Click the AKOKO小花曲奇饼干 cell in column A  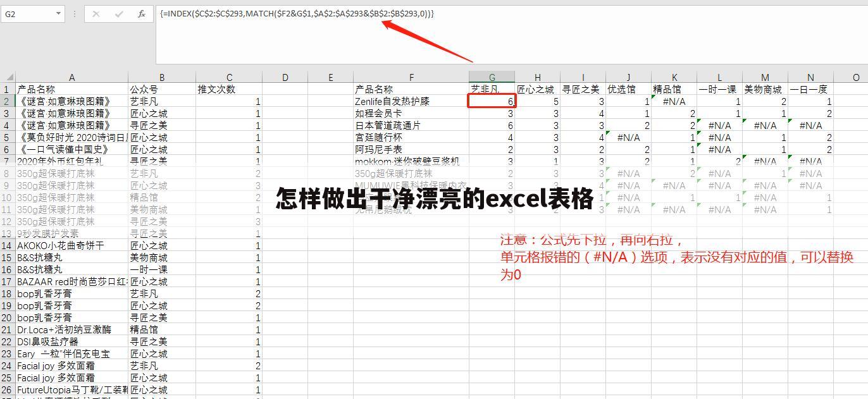click(x=72, y=245)
